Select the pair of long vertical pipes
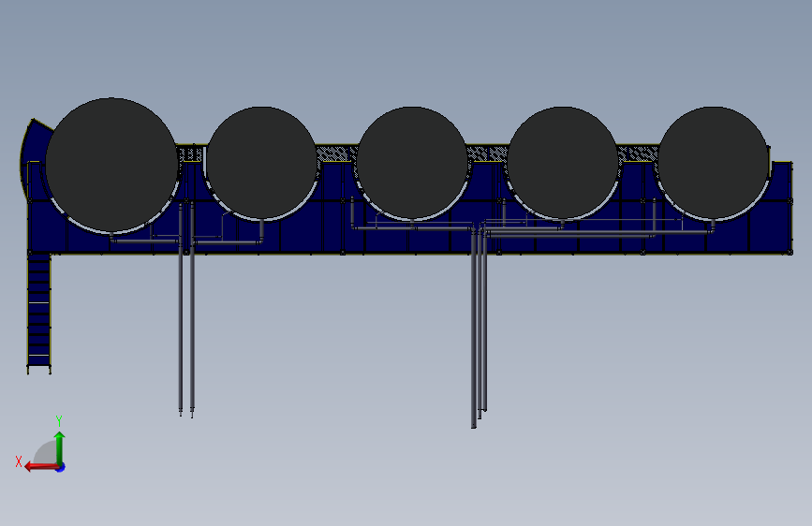The width and height of the screenshot is (812, 526). pyautogui.click(x=186, y=308)
